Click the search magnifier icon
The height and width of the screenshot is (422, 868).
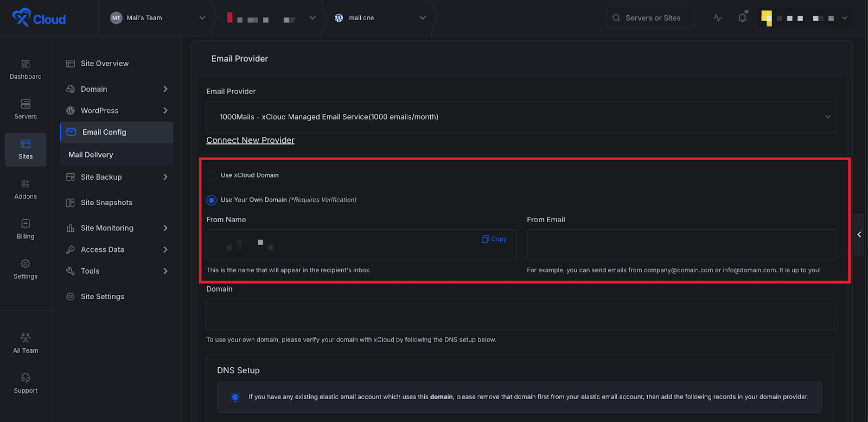pos(616,18)
